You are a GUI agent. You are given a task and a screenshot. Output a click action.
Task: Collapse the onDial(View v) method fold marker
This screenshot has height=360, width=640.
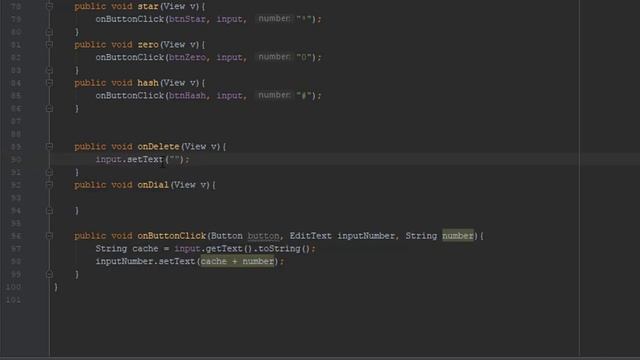point(49,184)
